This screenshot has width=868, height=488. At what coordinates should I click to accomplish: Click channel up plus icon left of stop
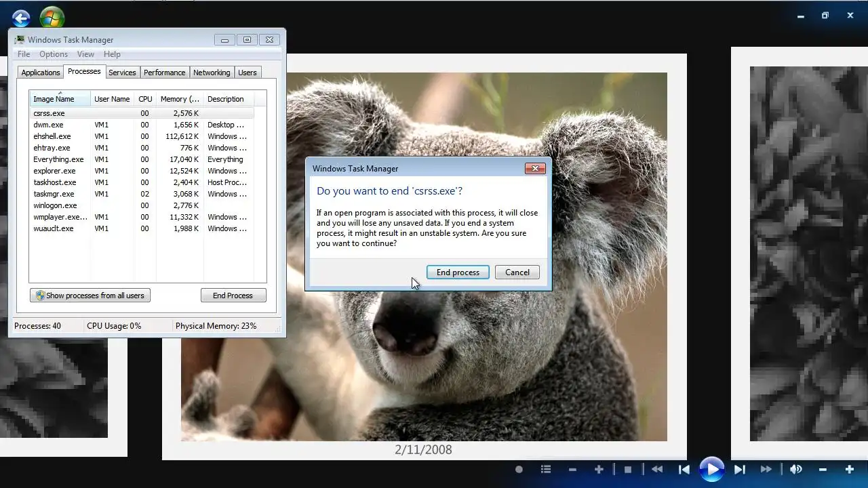(x=599, y=469)
